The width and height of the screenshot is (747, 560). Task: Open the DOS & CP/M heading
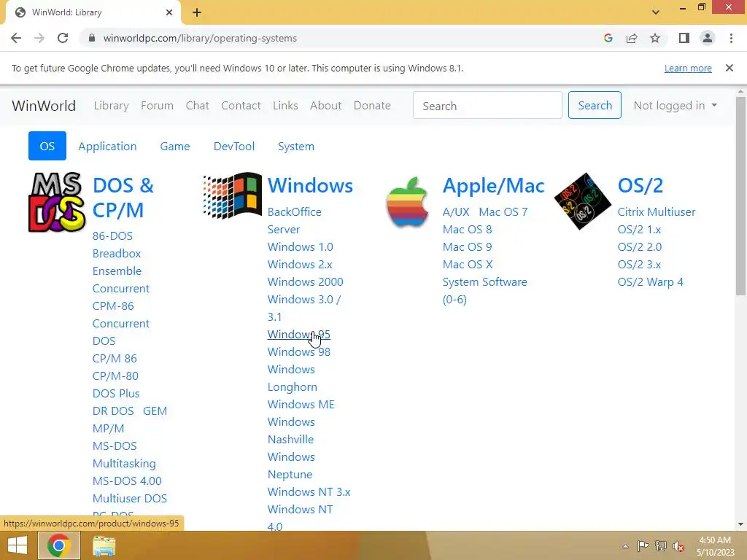coord(123,198)
